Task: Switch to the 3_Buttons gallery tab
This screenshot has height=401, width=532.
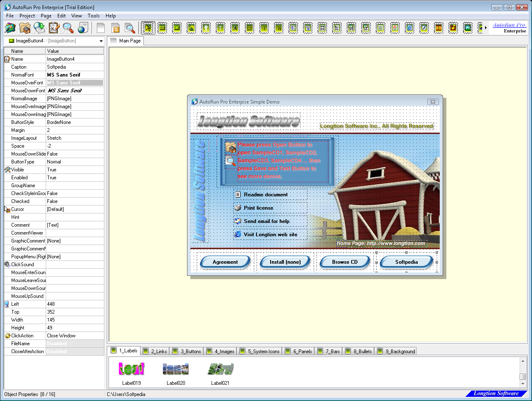Action: [x=187, y=351]
